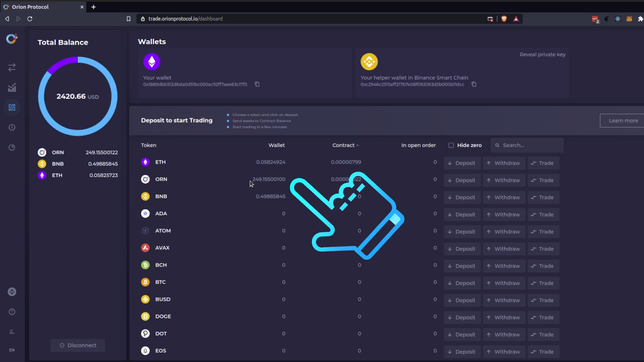Open the Brave Shields lion icon

click(x=504, y=19)
